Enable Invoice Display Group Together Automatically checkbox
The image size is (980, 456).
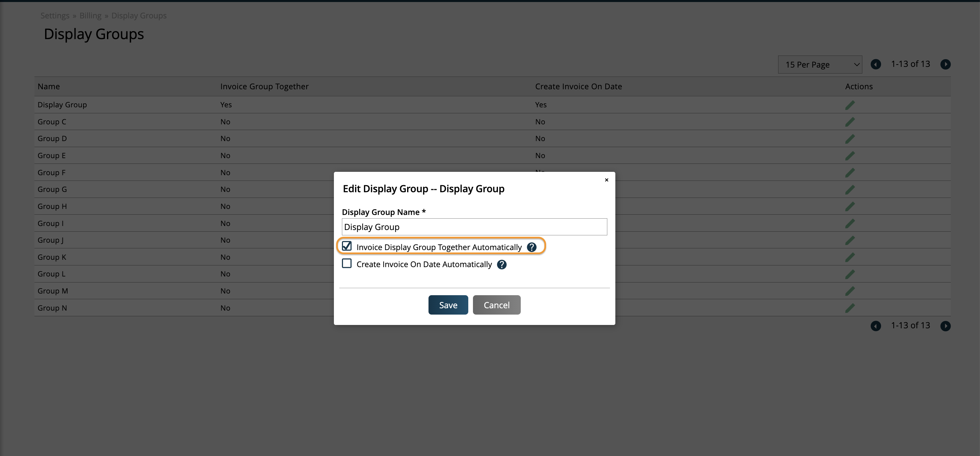[x=347, y=246]
